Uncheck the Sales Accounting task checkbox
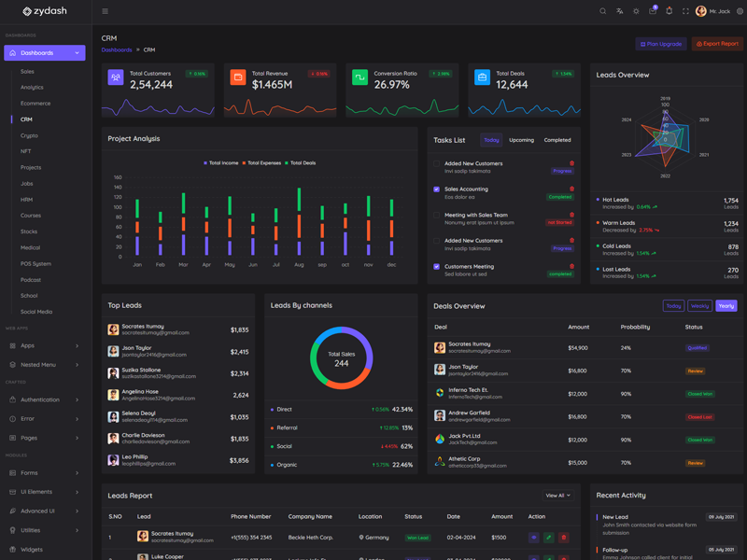The height and width of the screenshot is (560, 747). pyautogui.click(x=436, y=189)
